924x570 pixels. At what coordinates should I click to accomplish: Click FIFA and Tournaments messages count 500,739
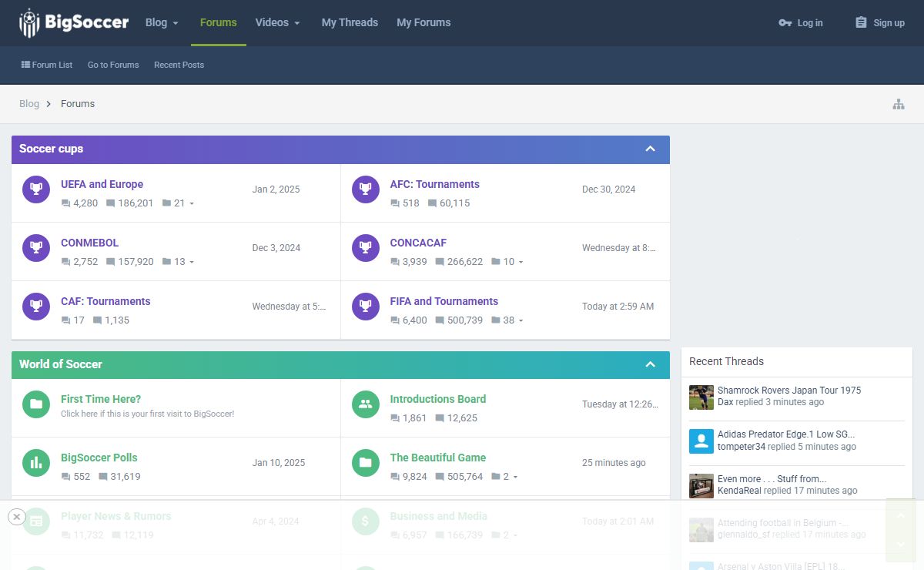coord(459,320)
